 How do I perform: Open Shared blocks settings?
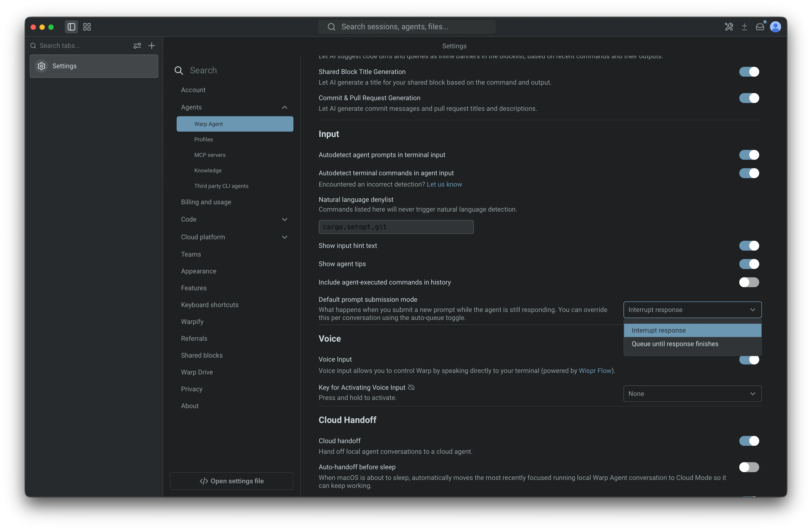tap(202, 355)
